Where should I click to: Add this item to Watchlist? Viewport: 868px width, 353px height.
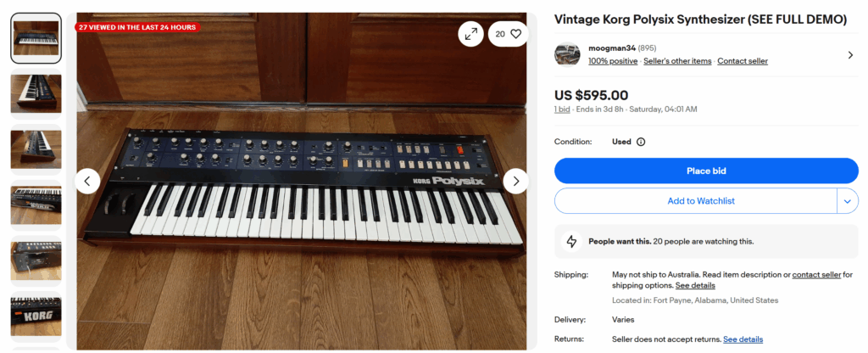click(x=700, y=201)
